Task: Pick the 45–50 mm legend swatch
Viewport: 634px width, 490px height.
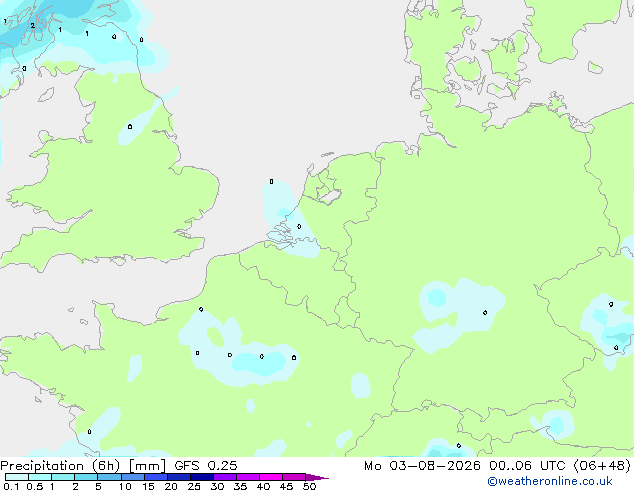Action: (294, 477)
